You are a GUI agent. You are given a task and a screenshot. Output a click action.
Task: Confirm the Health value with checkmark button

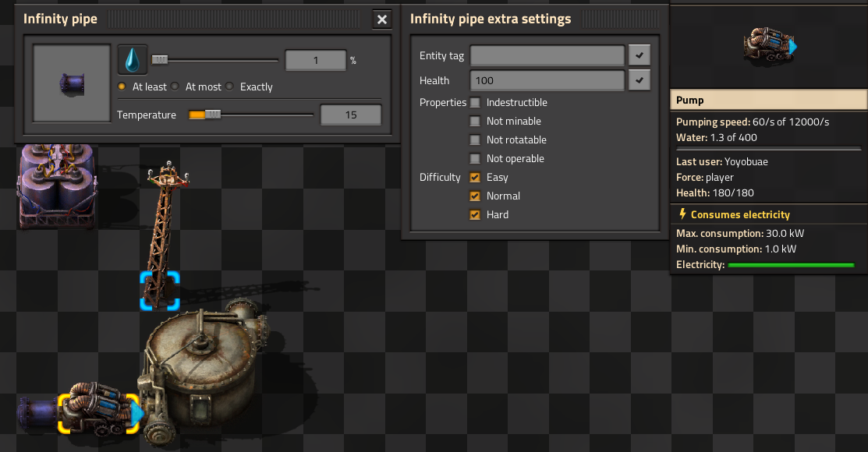(x=639, y=80)
